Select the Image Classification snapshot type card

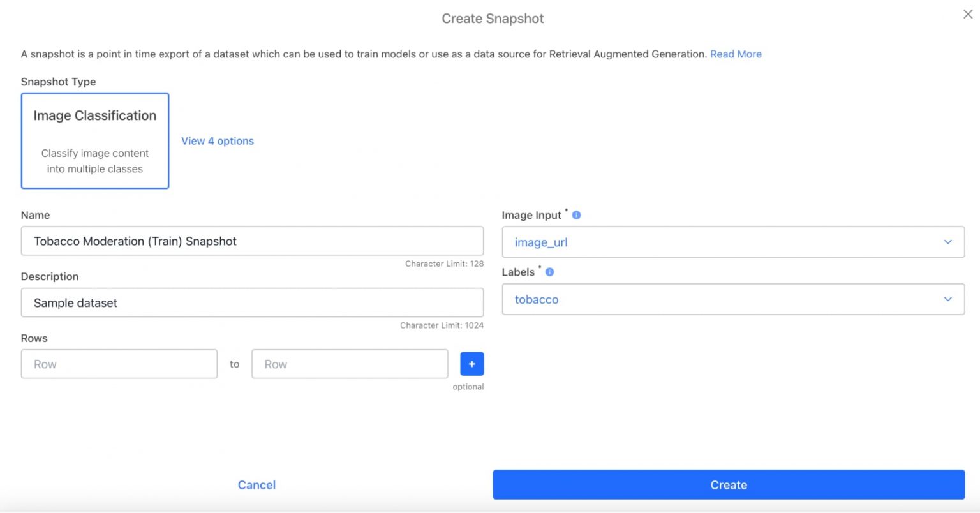[94, 140]
